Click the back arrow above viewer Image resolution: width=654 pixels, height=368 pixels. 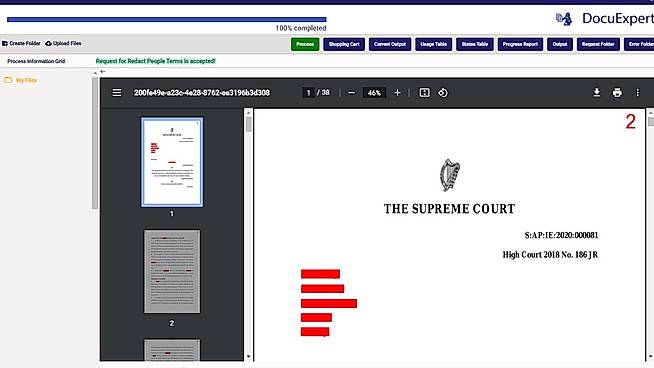[103, 72]
